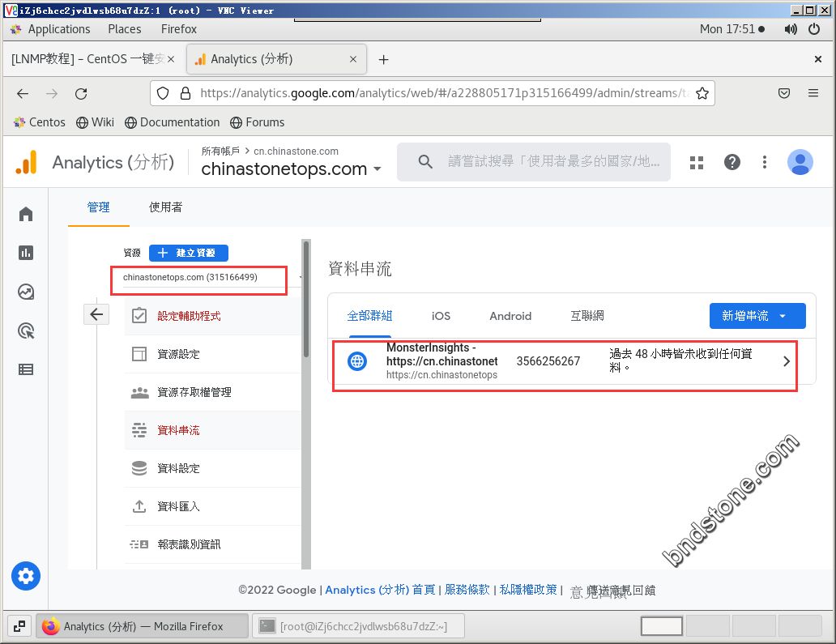
Task: Open the user account avatar
Action: click(800, 162)
